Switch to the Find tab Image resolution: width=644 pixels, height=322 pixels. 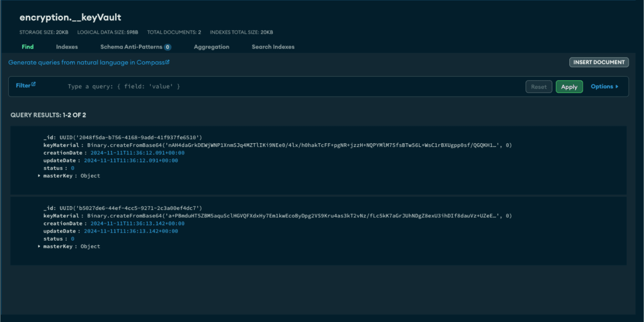(x=27, y=47)
